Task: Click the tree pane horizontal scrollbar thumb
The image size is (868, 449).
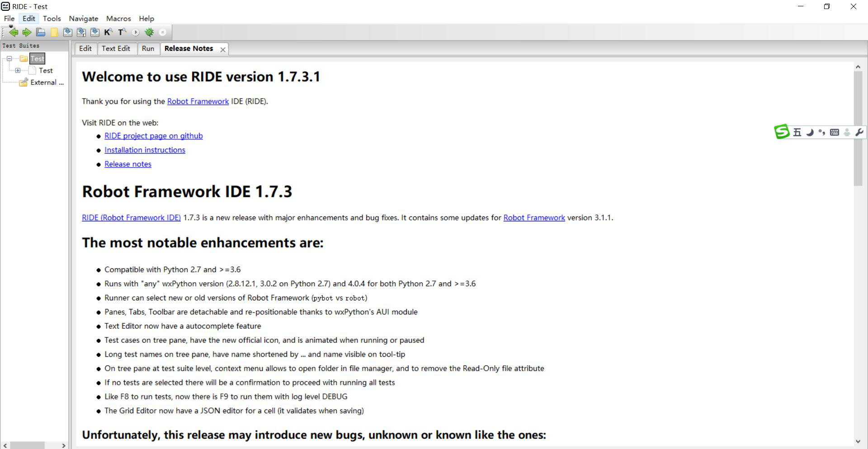Action: [27, 446]
